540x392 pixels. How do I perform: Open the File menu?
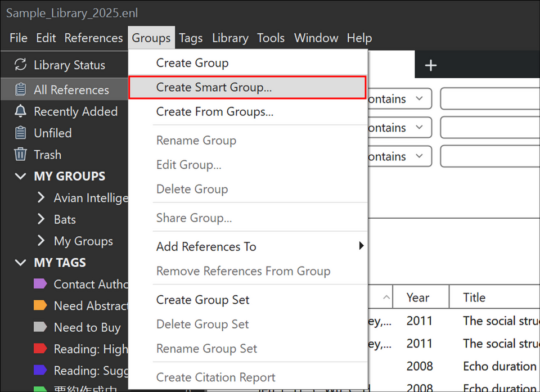[19, 38]
